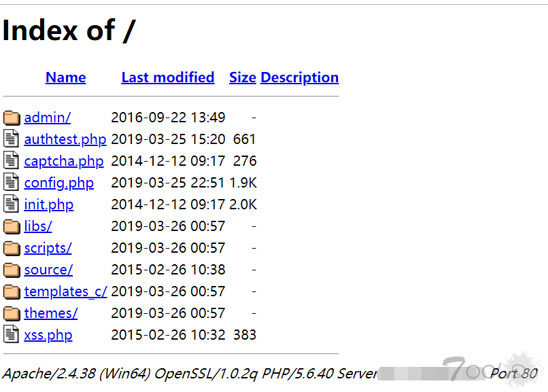Click folder icon next to scripts/

click(x=12, y=248)
